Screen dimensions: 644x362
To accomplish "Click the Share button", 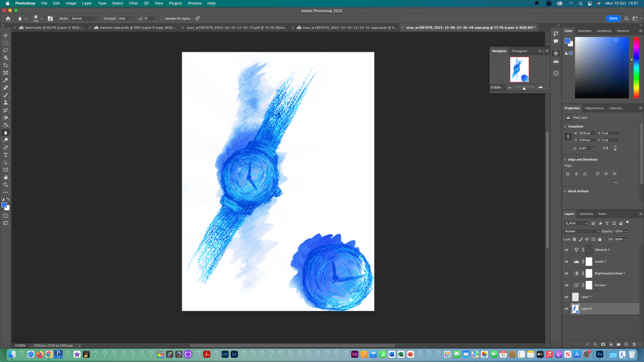I will coord(613,18).
